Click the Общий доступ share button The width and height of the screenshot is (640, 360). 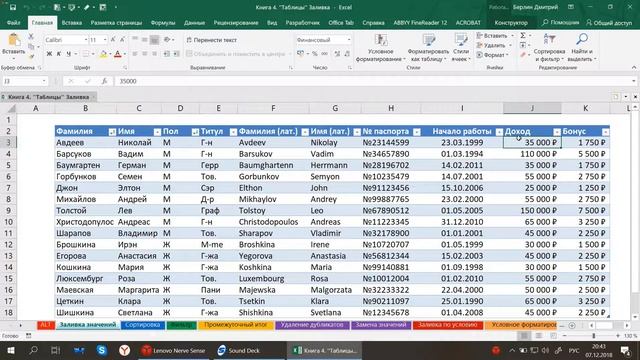click(x=609, y=23)
